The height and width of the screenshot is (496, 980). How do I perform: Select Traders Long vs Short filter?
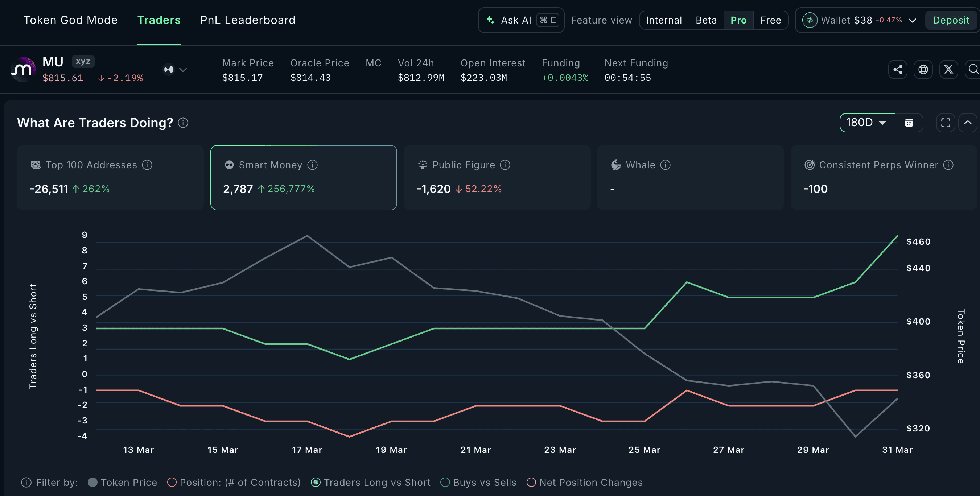pos(371,482)
